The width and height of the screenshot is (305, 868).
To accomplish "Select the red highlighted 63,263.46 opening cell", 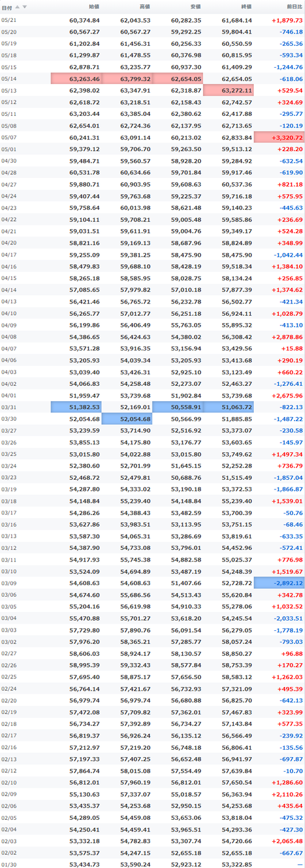I will [76, 79].
